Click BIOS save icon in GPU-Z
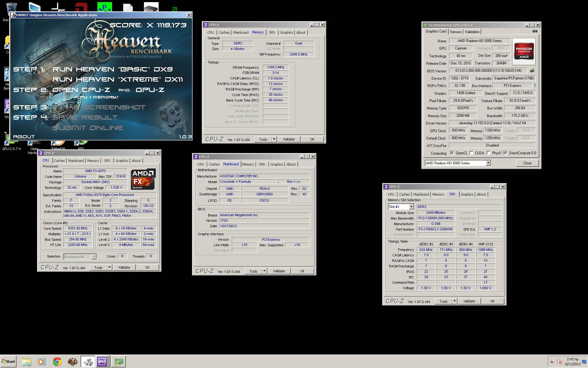The image size is (588, 368). 532,71
